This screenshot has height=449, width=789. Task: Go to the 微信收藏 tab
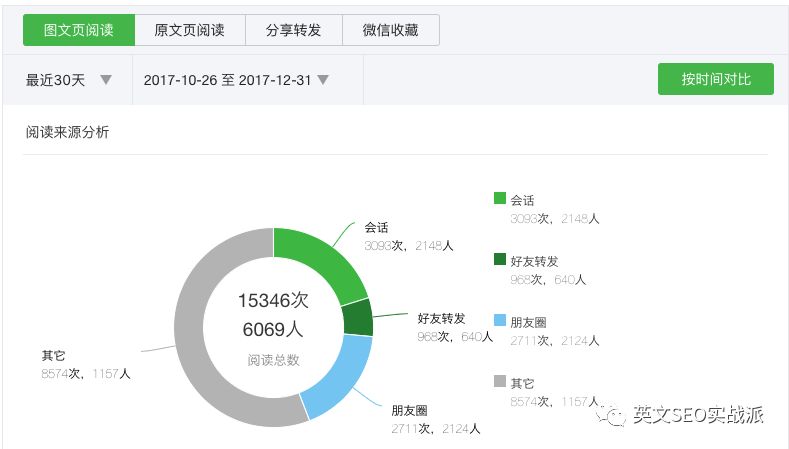(x=391, y=30)
